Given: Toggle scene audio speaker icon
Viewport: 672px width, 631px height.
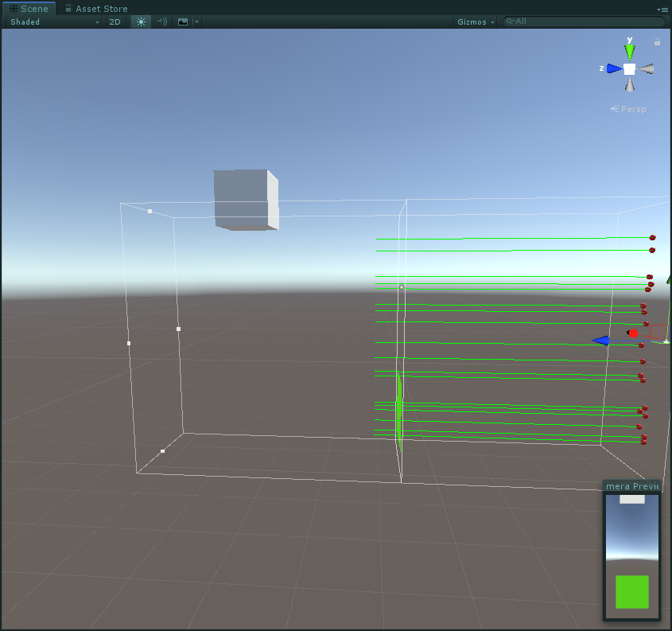Looking at the screenshot, I should pyautogui.click(x=161, y=21).
